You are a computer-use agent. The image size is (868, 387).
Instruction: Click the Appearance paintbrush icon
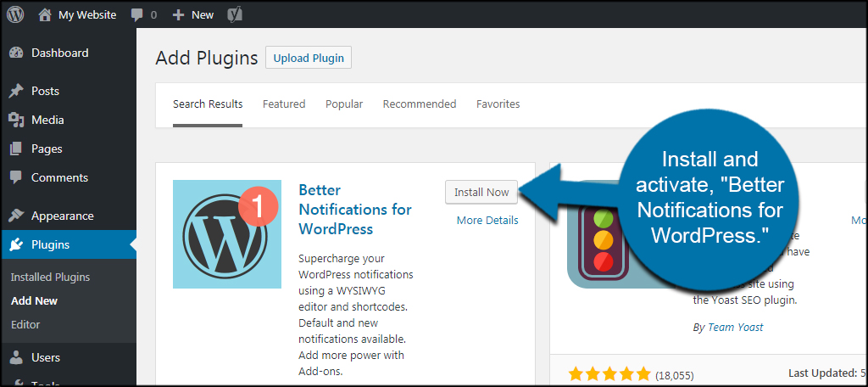point(17,216)
